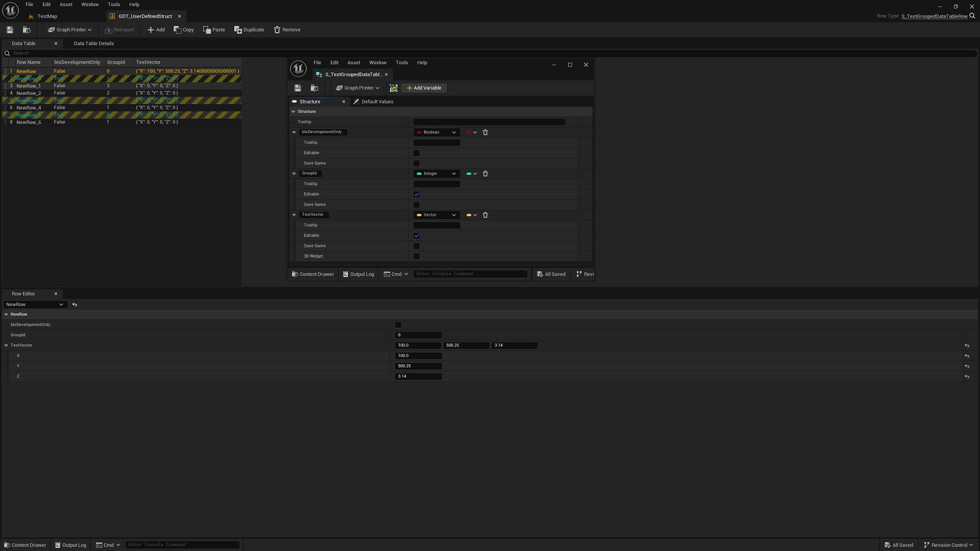980x551 pixels.
Task: Reset Z value to default
Action: 967,377
